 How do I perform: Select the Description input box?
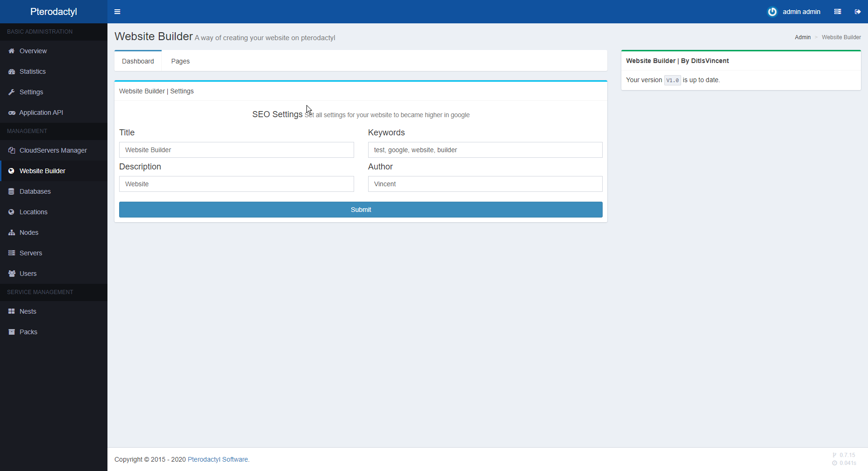click(236, 184)
